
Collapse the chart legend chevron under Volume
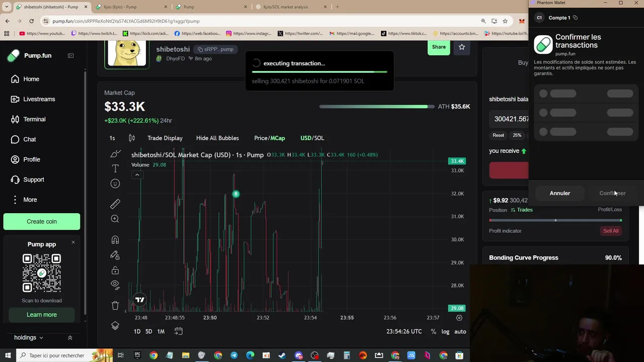pyautogui.click(x=137, y=174)
